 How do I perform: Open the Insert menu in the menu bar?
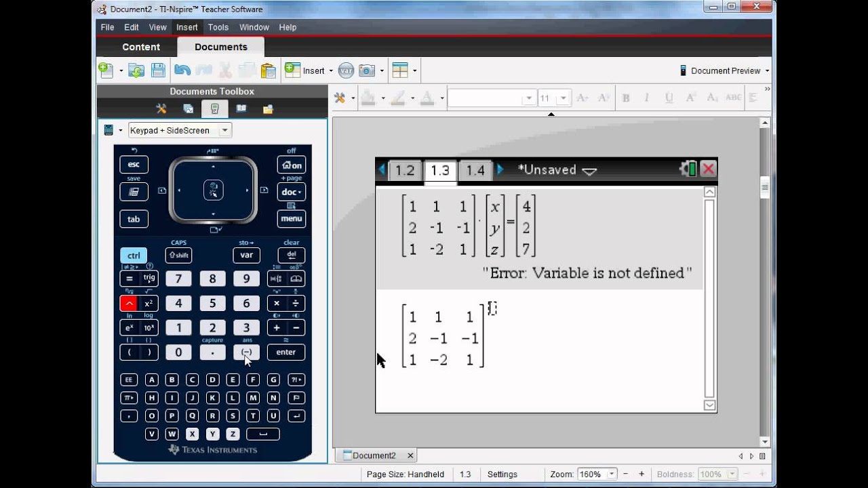pyautogui.click(x=187, y=27)
